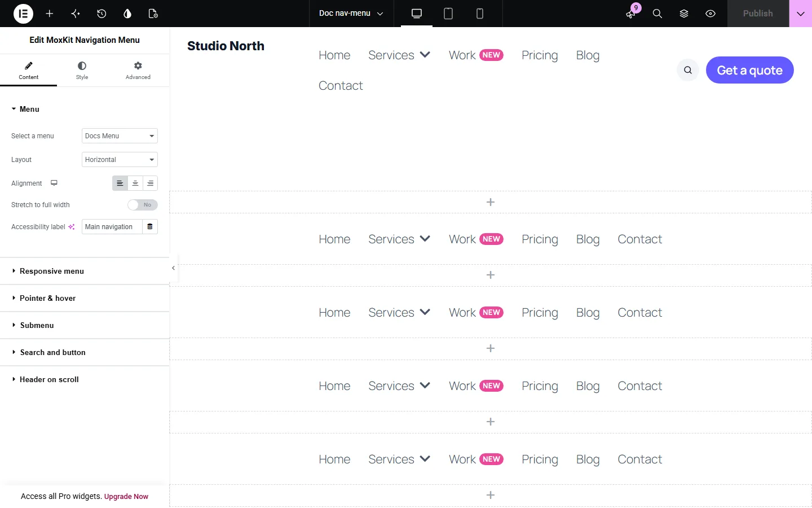Screen dimensions: 812x508
Task: Open the Site Settings icon
Action: pyautogui.click(x=76, y=14)
